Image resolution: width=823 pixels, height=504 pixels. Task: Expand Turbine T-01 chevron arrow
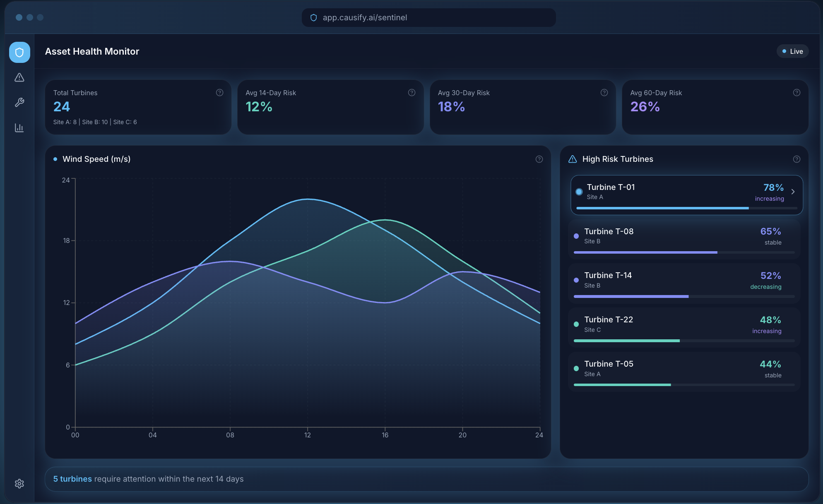click(793, 192)
